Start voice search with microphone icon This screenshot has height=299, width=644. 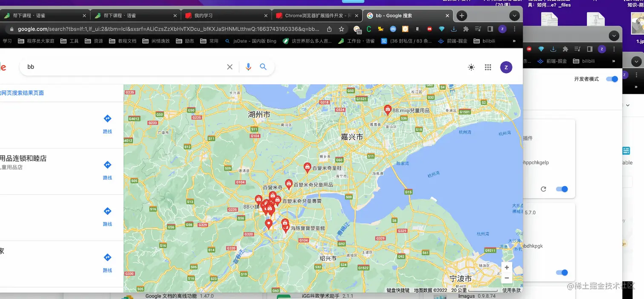(x=248, y=67)
